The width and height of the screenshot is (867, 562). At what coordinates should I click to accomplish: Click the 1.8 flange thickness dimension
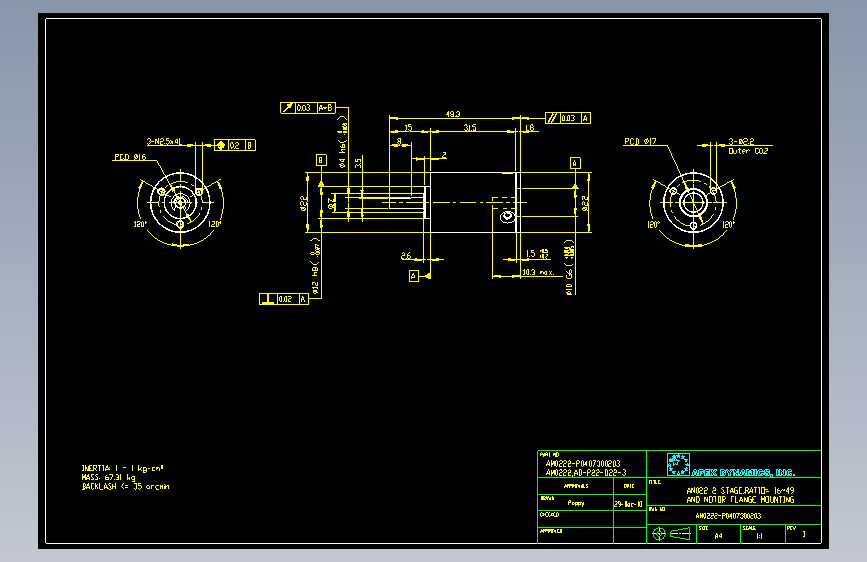coord(529,128)
